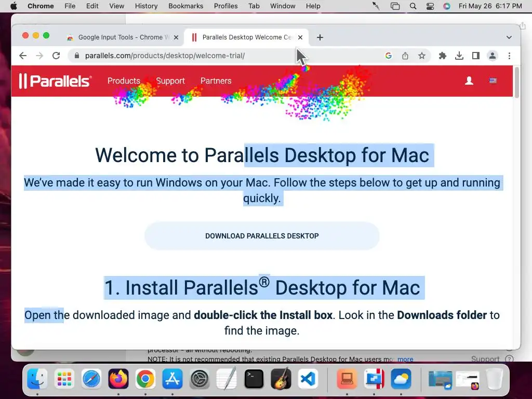Viewport: 532px width, 399px height.
Task: Open the Window menu
Action: pyautogui.click(x=283, y=6)
